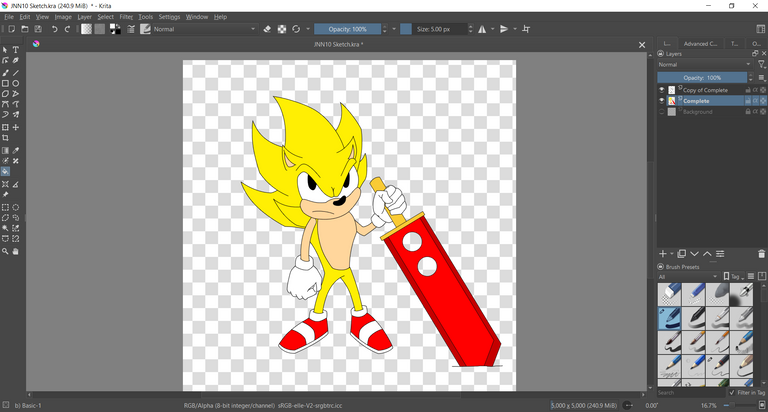
Task: Uncheck the Filter in Tag checkbox
Action: tap(732, 393)
